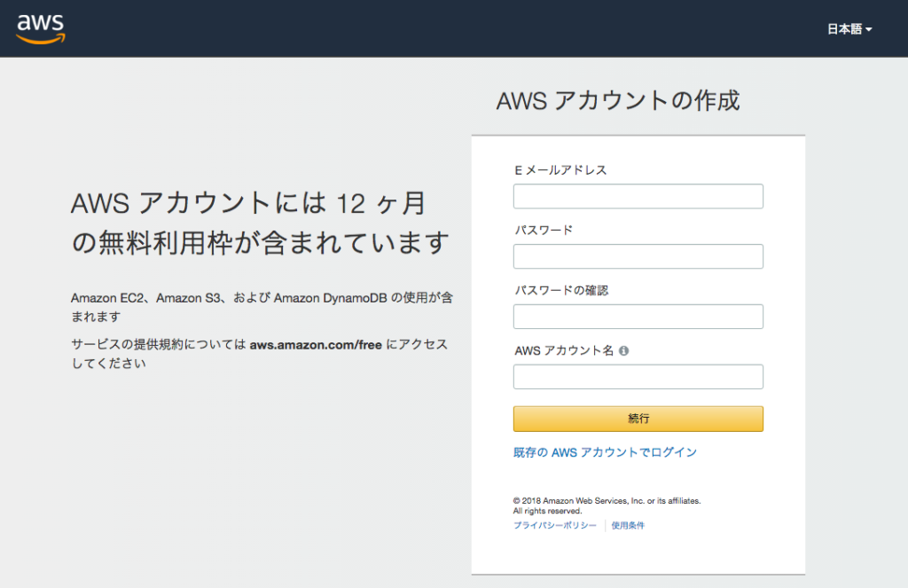Click the パスワードの確認 label

click(561, 290)
